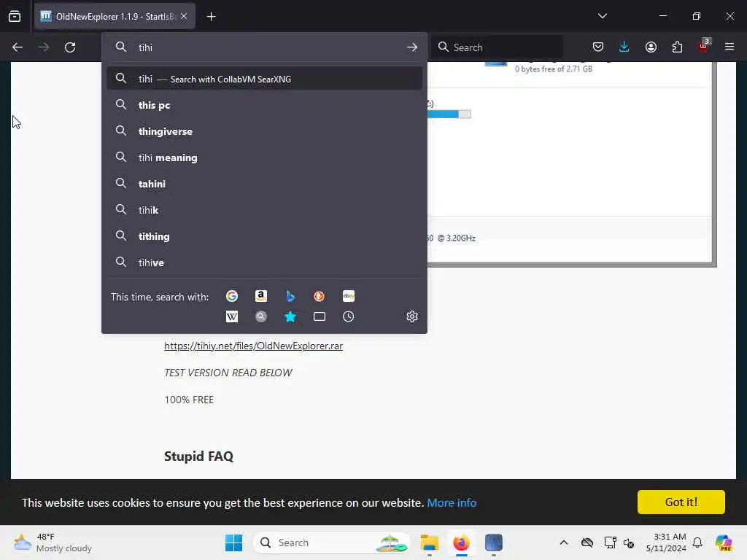Open Copilot preview in the taskbar
Viewport: 747px width, 560px height.
pos(724,542)
